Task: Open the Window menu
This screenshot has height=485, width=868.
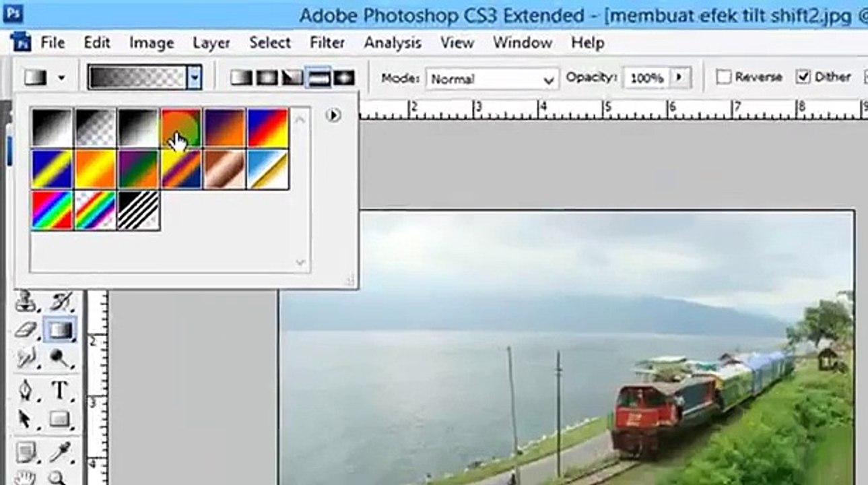Action: 523,43
